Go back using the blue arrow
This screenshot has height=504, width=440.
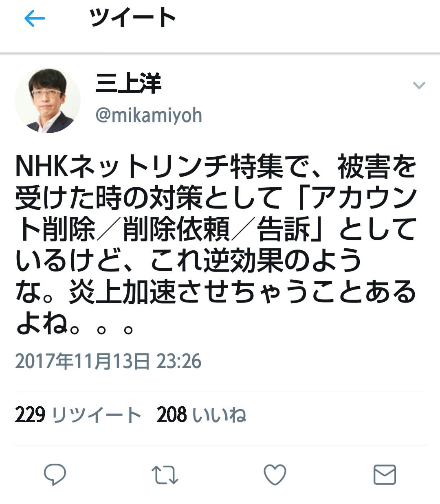[x=35, y=19]
